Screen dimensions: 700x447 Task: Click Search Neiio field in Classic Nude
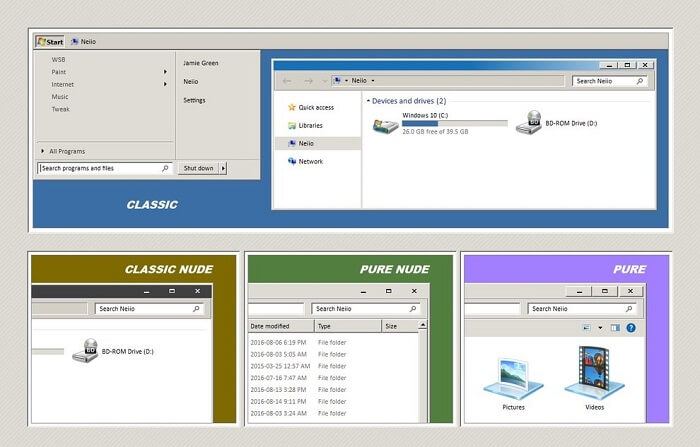click(149, 309)
